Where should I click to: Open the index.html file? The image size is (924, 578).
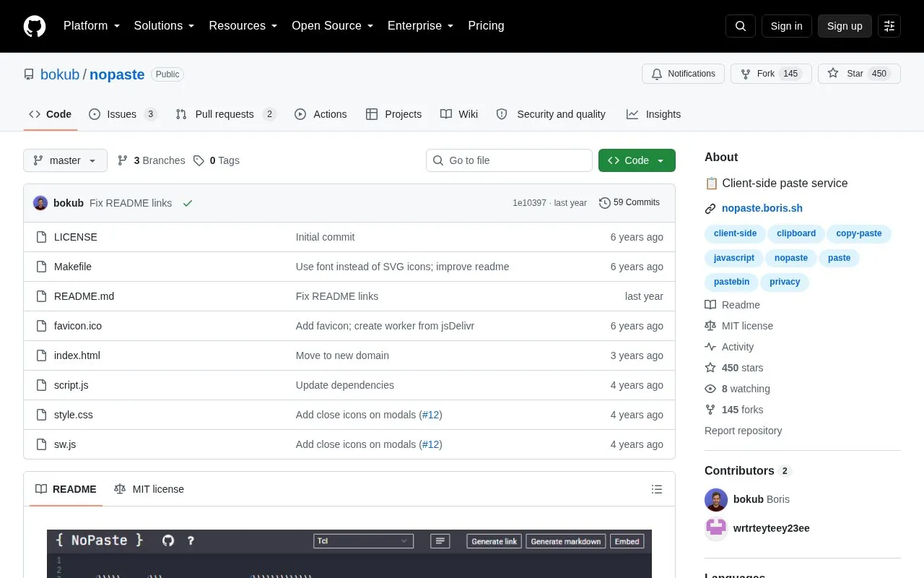tap(77, 355)
